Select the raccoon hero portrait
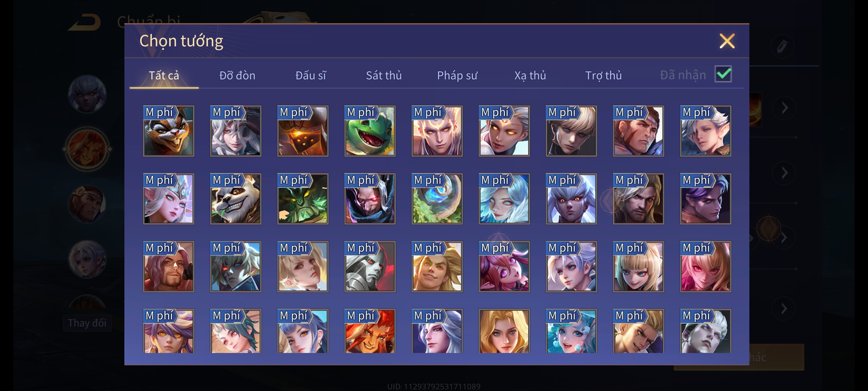This screenshot has height=391, width=868. tap(169, 131)
